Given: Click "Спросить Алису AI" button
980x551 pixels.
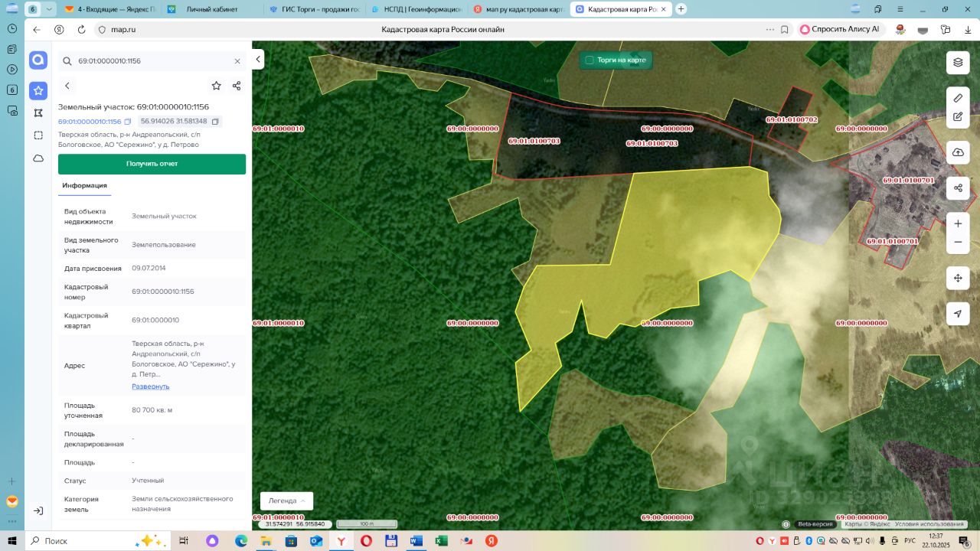Looking at the screenshot, I should click(x=841, y=30).
